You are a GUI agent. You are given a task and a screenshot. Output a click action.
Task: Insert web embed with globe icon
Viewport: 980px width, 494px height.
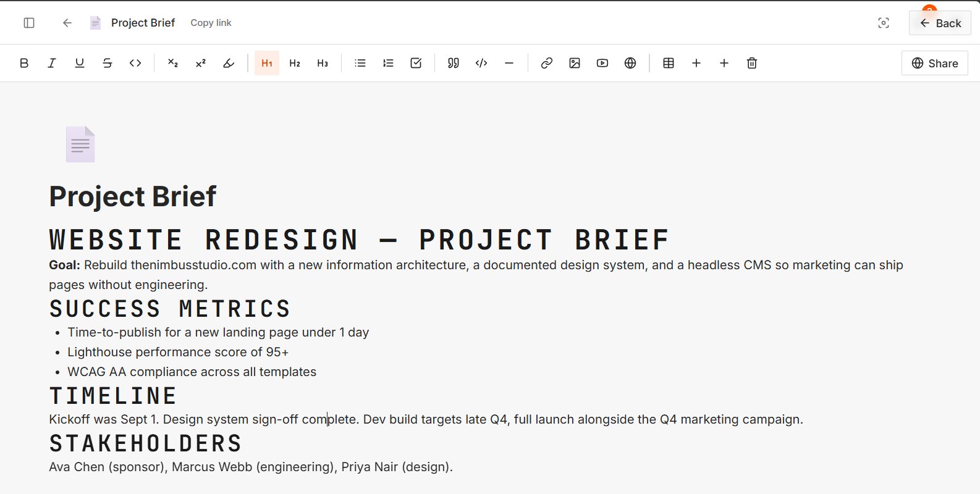coord(630,63)
